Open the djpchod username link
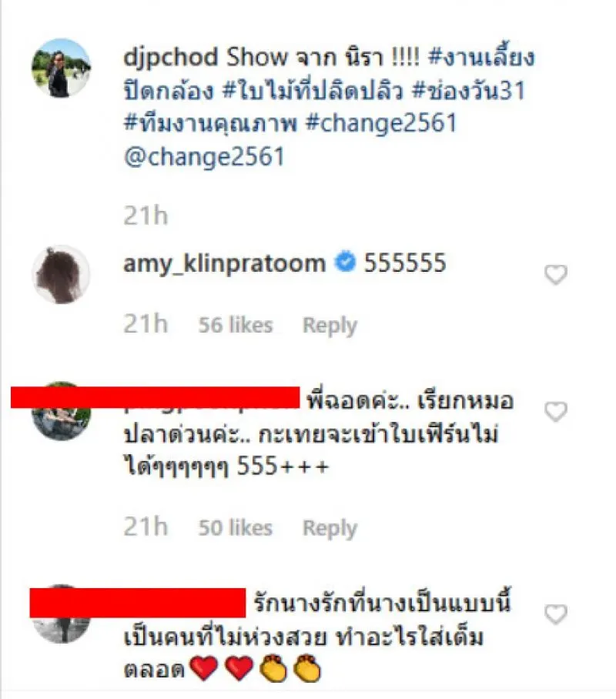 pyautogui.click(x=171, y=58)
